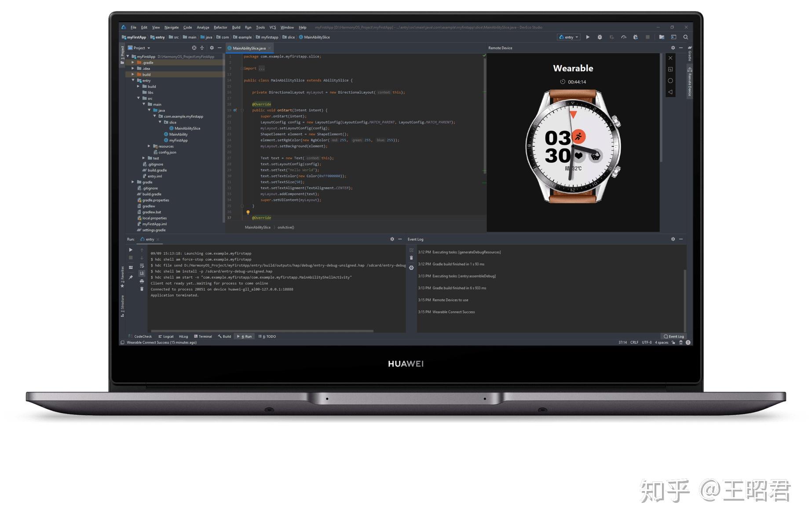Viewport: 812px width, 524px height.
Task: Collapse the entry module node
Action: [133, 80]
